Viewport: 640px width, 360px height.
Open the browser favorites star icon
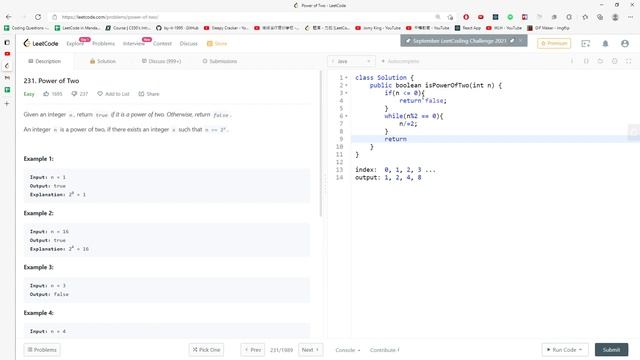click(x=585, y=17)
